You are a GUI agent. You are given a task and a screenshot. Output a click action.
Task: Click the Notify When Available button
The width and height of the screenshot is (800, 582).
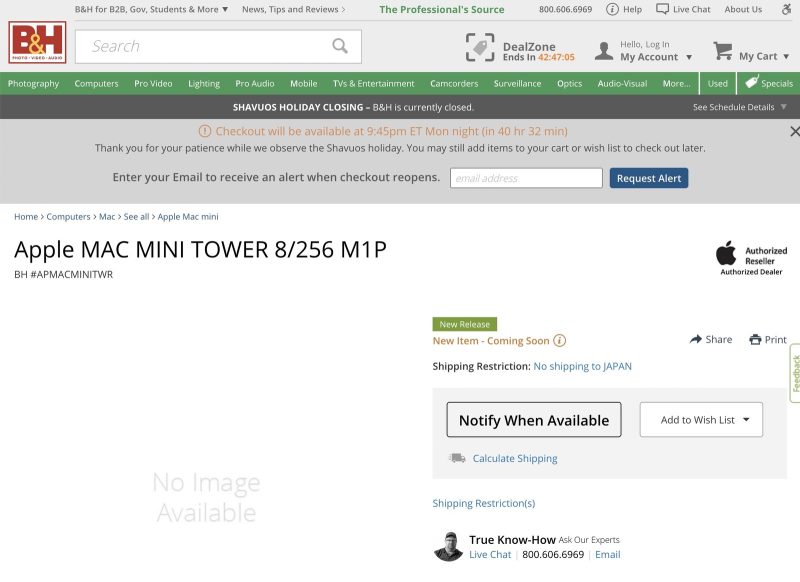click(x=533, y=419)
